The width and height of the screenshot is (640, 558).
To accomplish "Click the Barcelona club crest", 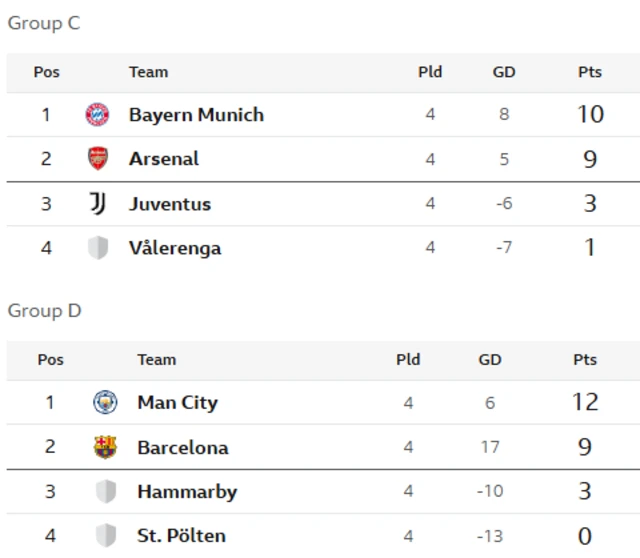I will click(105, 447).
